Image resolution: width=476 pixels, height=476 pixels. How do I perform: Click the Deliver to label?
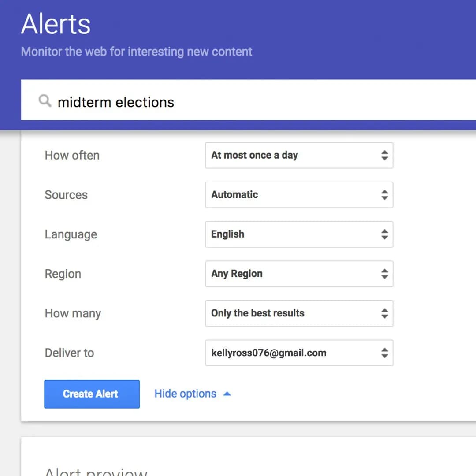[x=69, y=353]
